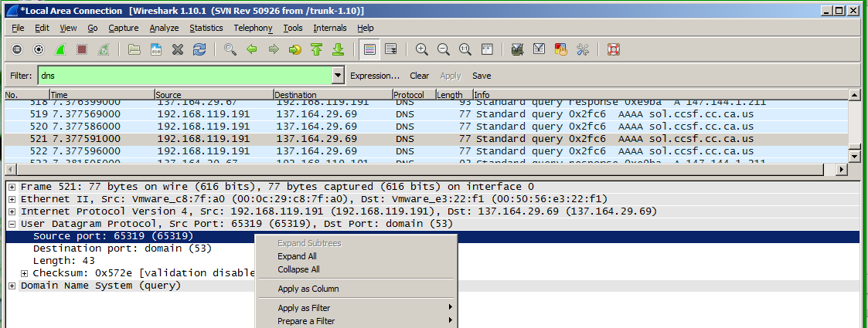The width and height of the screenshot is (868, 328).
Task: Open the filter history dropdown
Action: pyautogui.click(x=339, y=76)
